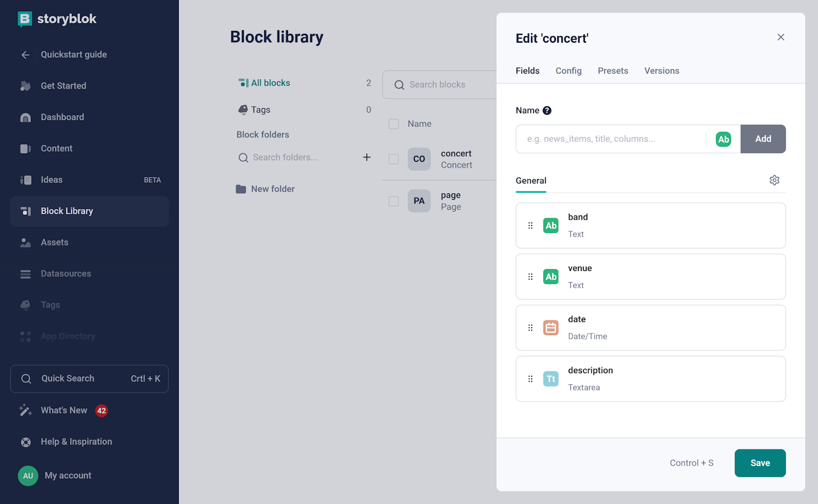
Task: Click the Tags icon in the sidebar
Action: 26,305
